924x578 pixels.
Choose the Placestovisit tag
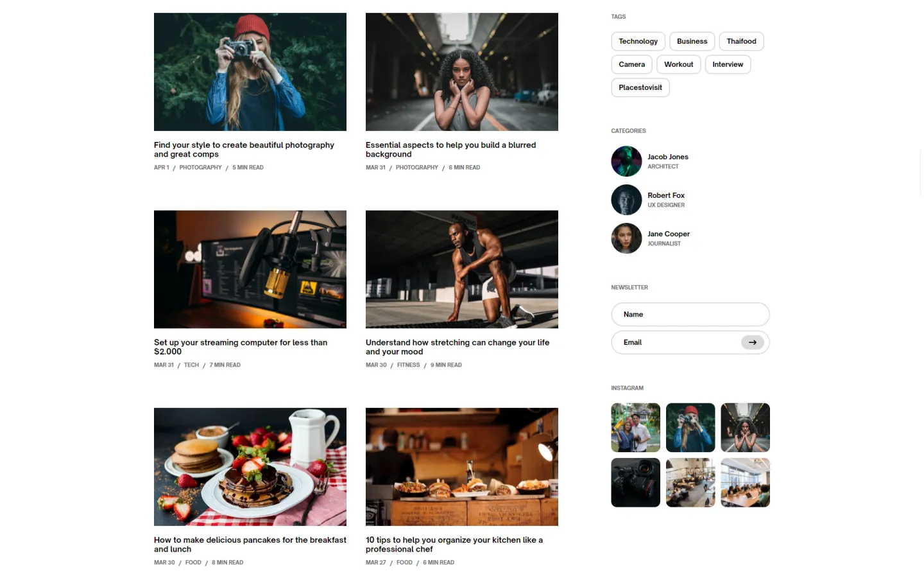640,87
